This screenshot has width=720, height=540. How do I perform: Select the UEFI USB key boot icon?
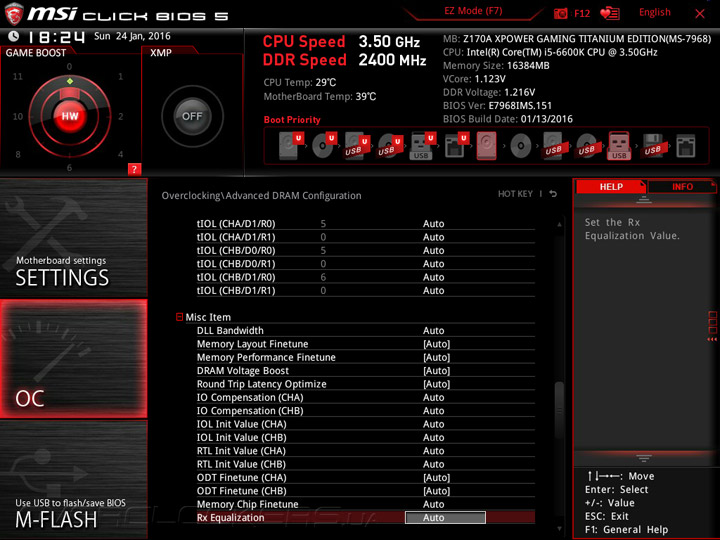[x=422, y=146]
